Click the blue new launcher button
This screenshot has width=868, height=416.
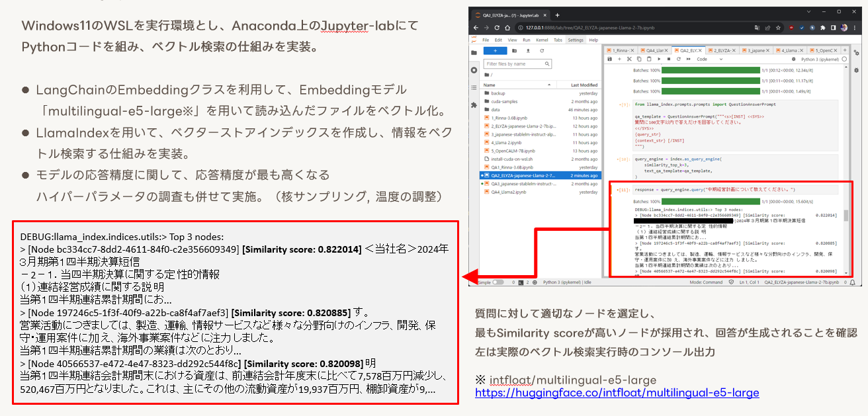tap(496, 50)
